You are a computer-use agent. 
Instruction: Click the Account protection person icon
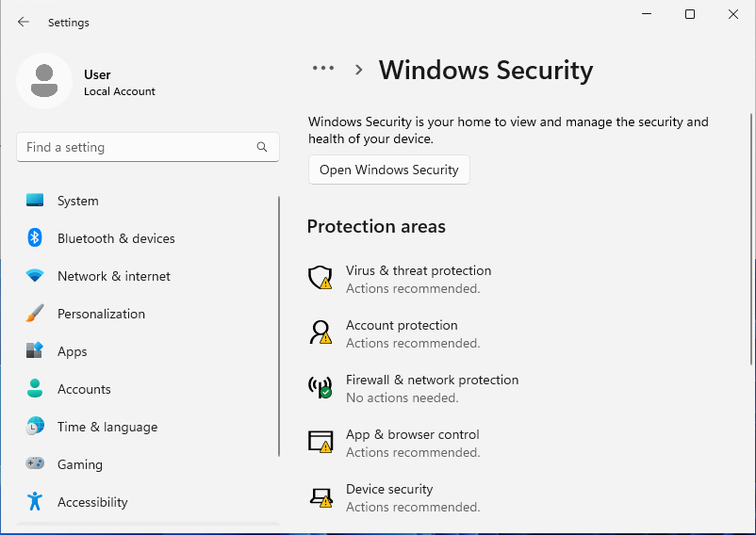coord(320,332)
